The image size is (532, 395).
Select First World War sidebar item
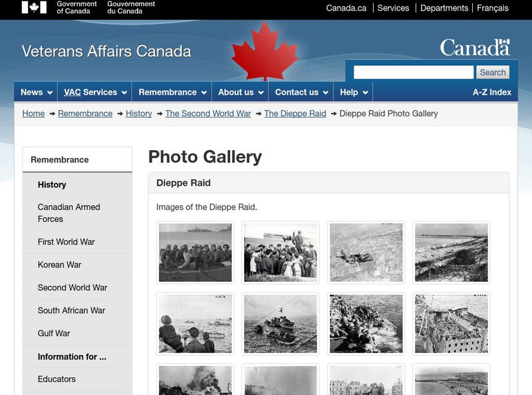(x=66, y=242)
